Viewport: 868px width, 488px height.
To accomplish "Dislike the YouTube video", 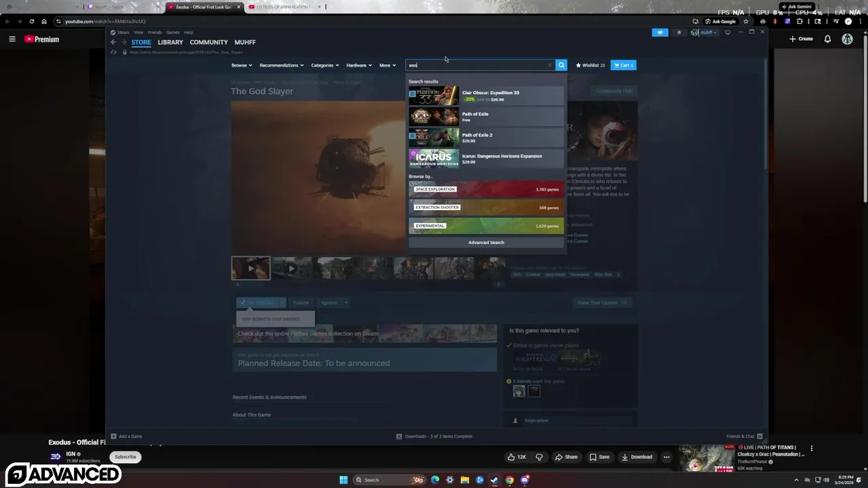I will pos(540,457).
